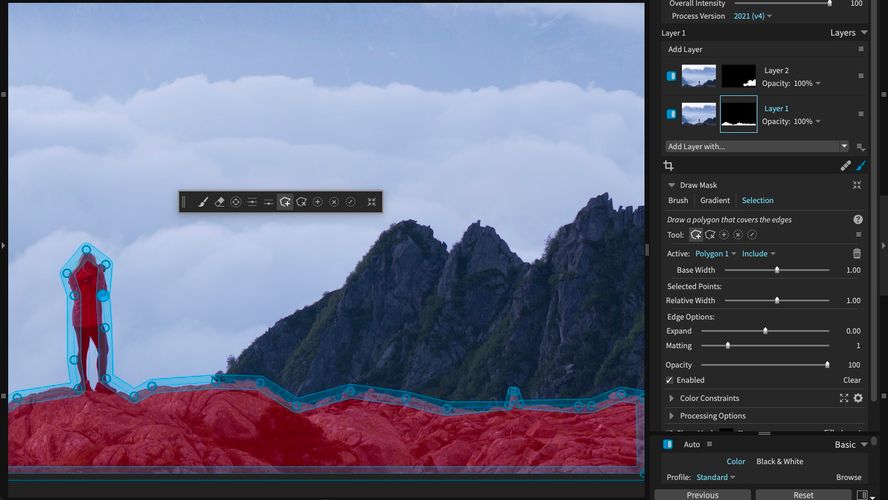Click the compare view icon beside Reset
888x500 pixels.
coord(862,495)
